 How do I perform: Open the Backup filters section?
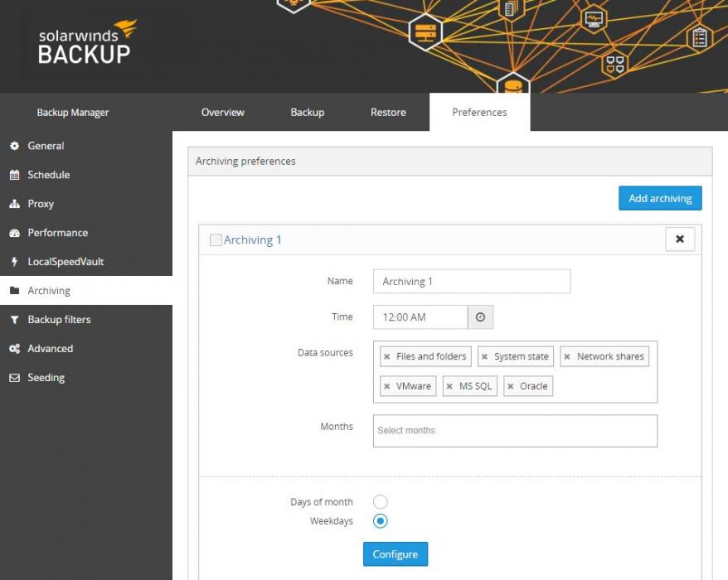click(x=86, y=320)
